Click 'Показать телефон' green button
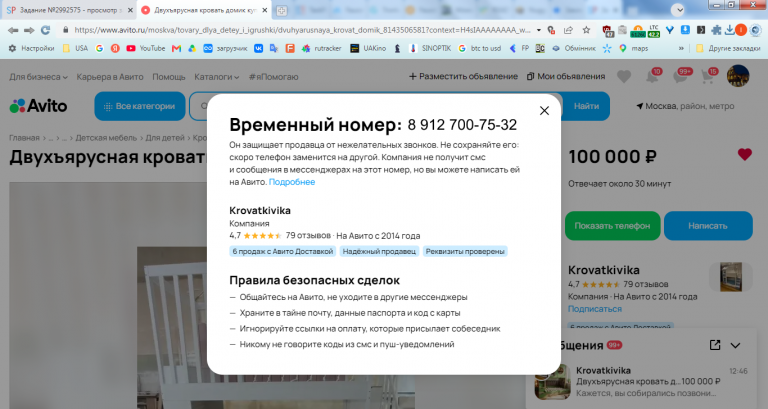This screenshot has width=768, height=409. [612, 226]
